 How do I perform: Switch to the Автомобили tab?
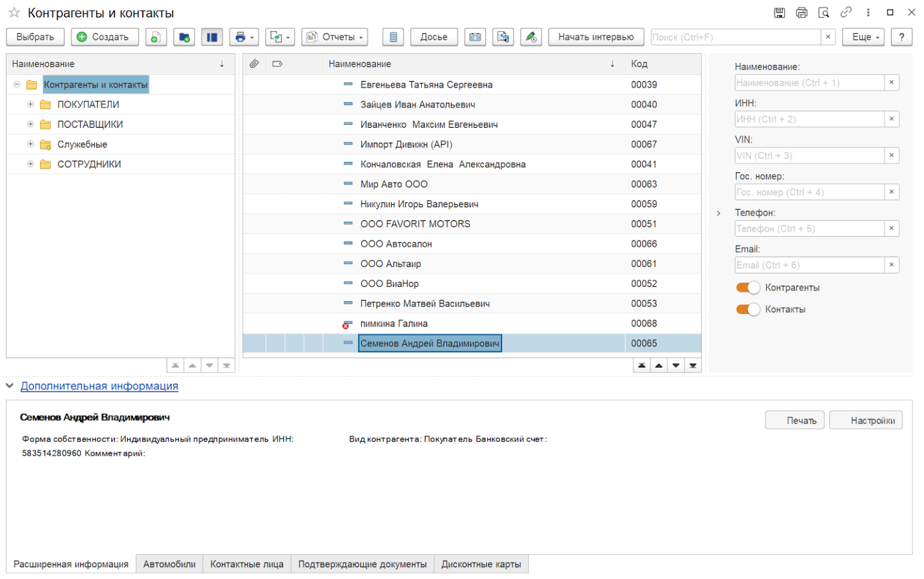tap(169, 565)
